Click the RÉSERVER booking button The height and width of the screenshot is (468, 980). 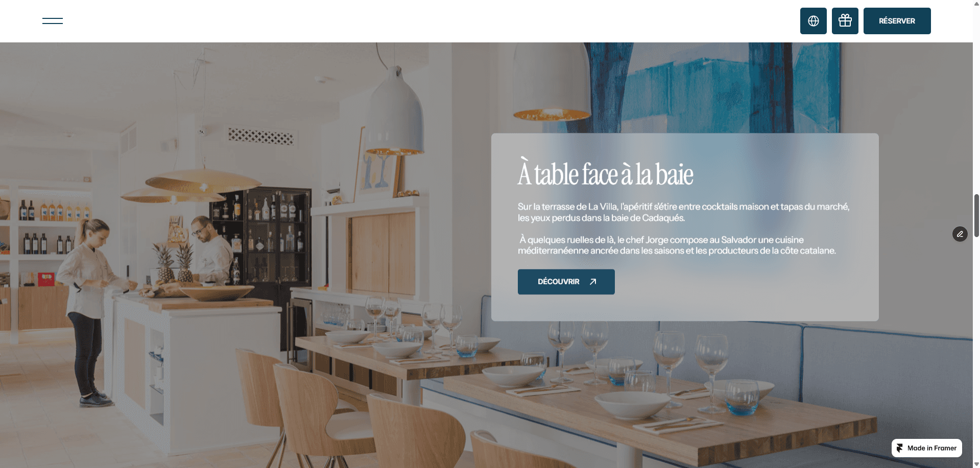(897, 21)
